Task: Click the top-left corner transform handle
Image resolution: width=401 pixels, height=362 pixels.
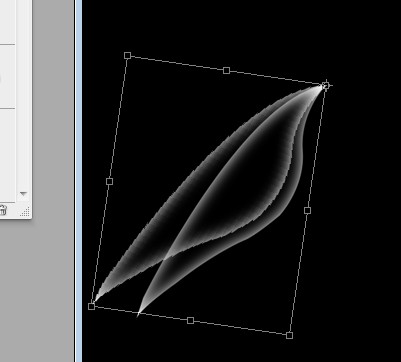Action: [x=127, y=55]
